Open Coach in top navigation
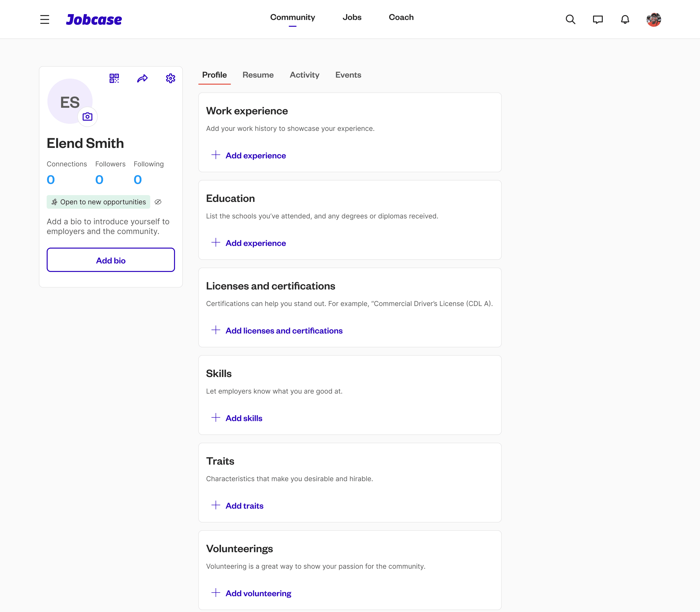The height and width of the screenshot is (612, 700). point(401,18)
